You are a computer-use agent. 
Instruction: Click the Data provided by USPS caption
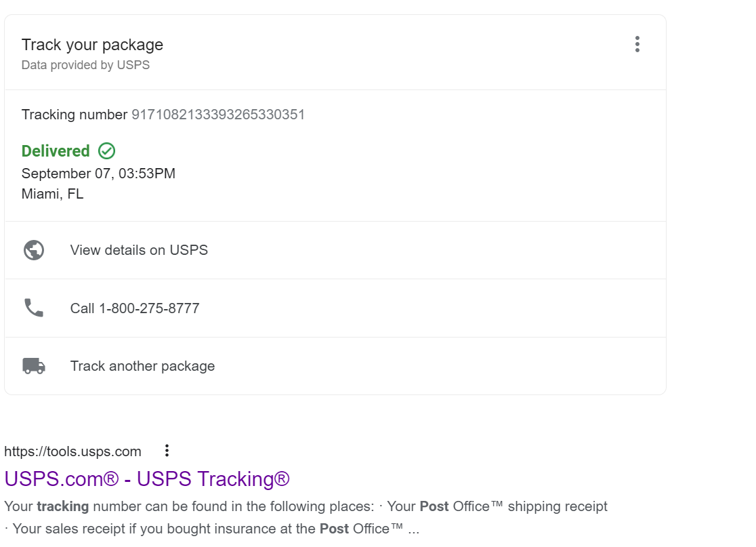[x=85, y=65]
